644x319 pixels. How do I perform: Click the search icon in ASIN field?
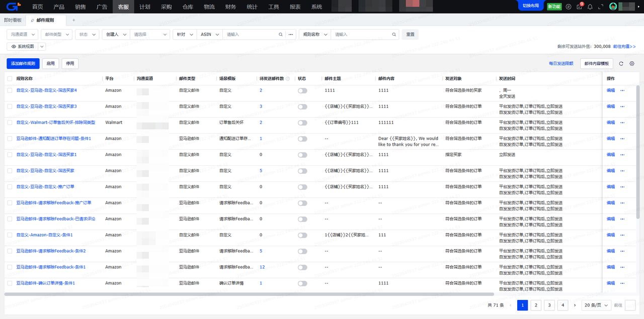click(281, 35)
